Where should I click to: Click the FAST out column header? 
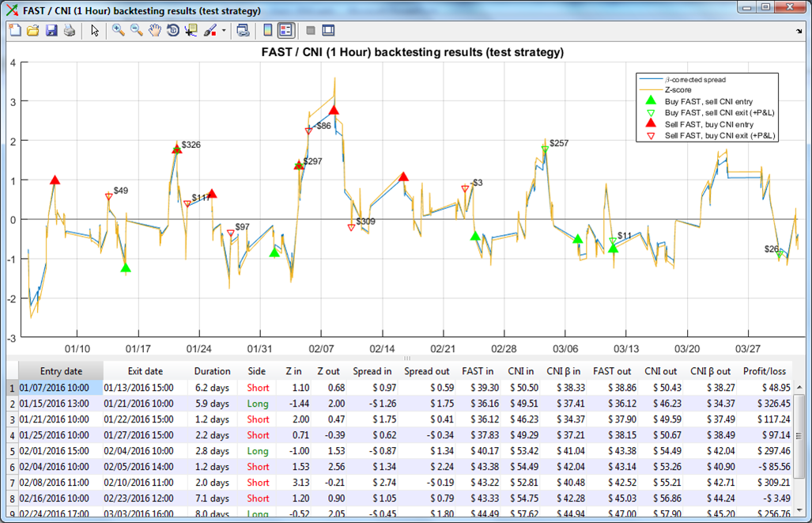click(x=612, y=371)
